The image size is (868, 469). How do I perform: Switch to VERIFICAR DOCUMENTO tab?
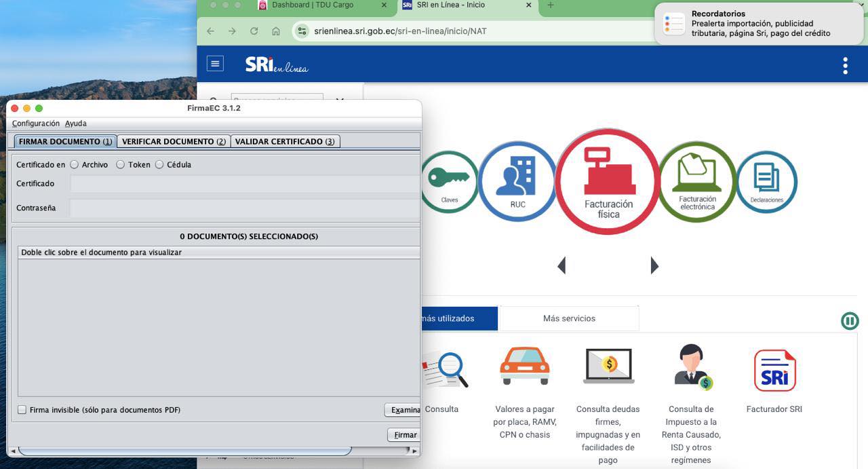click(x=174, y=141)
